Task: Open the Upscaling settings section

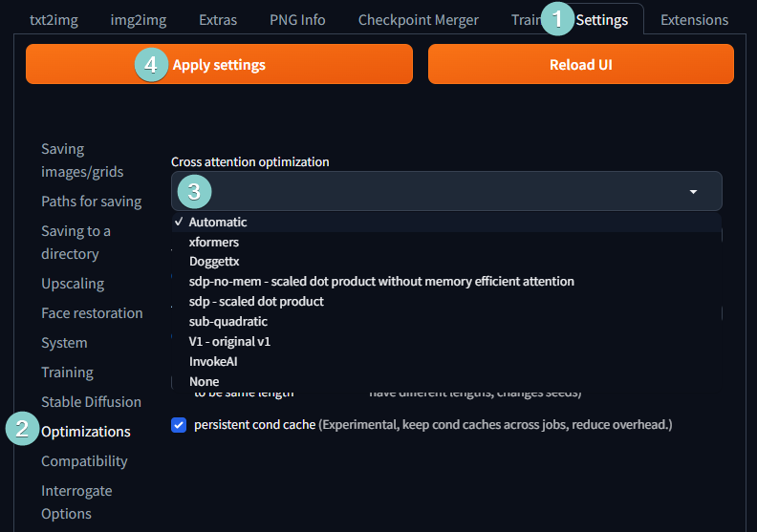Action: [73, 284]
